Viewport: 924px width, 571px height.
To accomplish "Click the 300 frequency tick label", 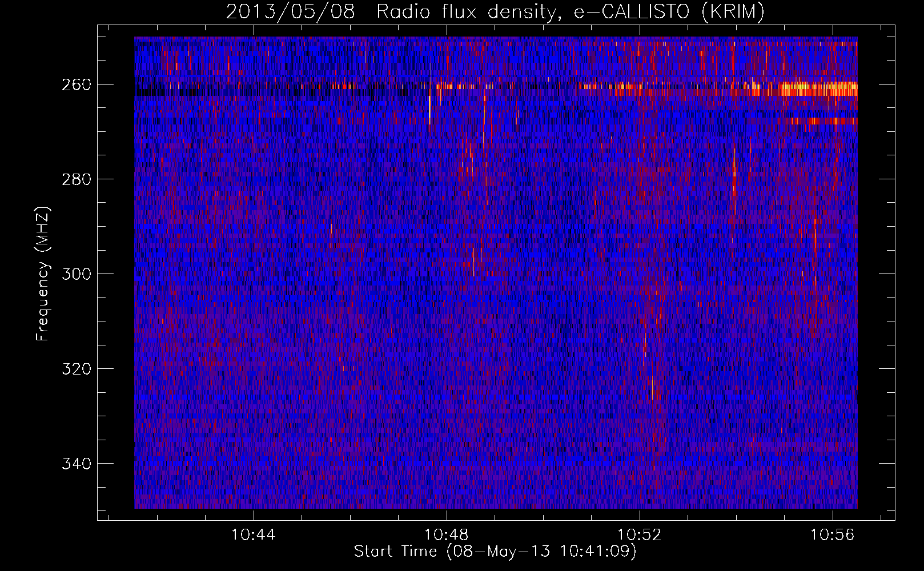I will pos(76,274).
